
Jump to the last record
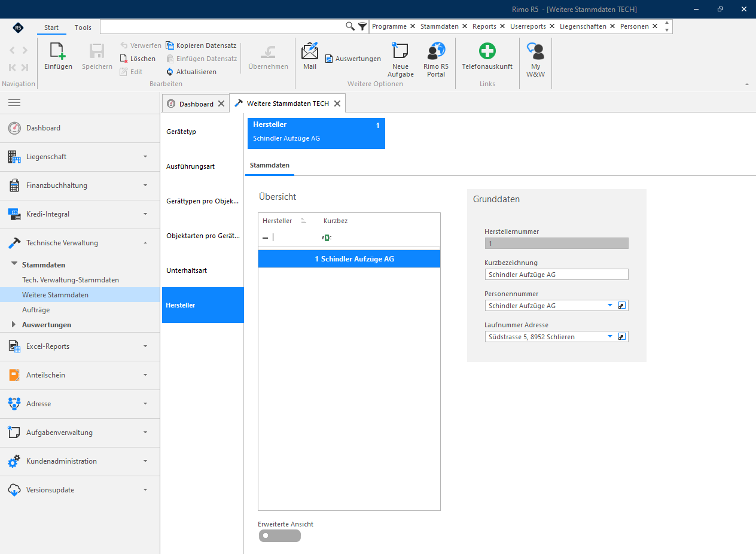point(25,68)
